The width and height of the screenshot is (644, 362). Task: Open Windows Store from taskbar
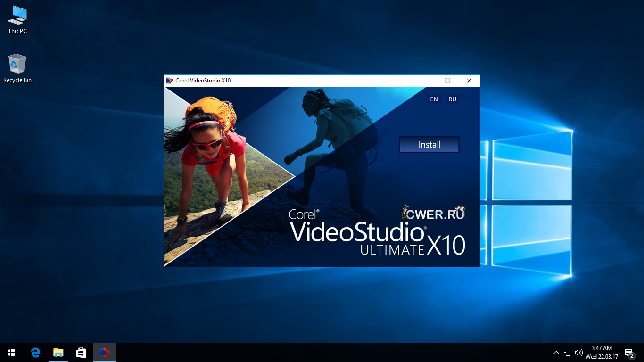(81, 353)
